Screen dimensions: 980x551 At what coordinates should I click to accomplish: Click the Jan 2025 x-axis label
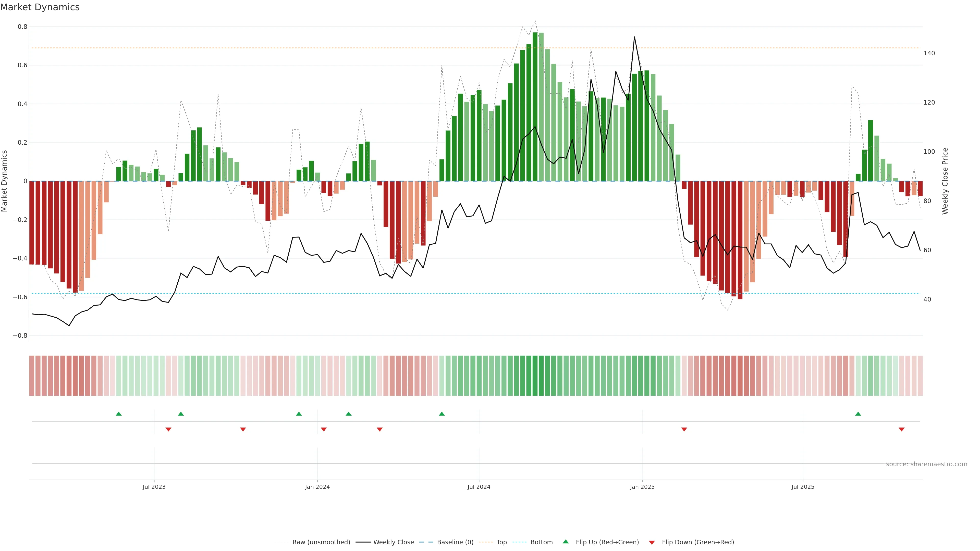pos(642,487)
